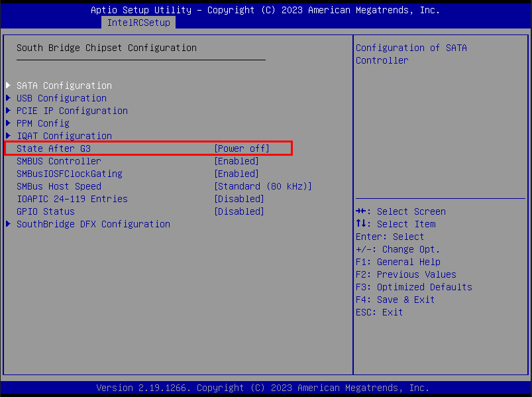Change the SMBus Host Speed Standard (80 kHz) value
The width and height of the screenshot is (532, 397).
click(263, 186)
